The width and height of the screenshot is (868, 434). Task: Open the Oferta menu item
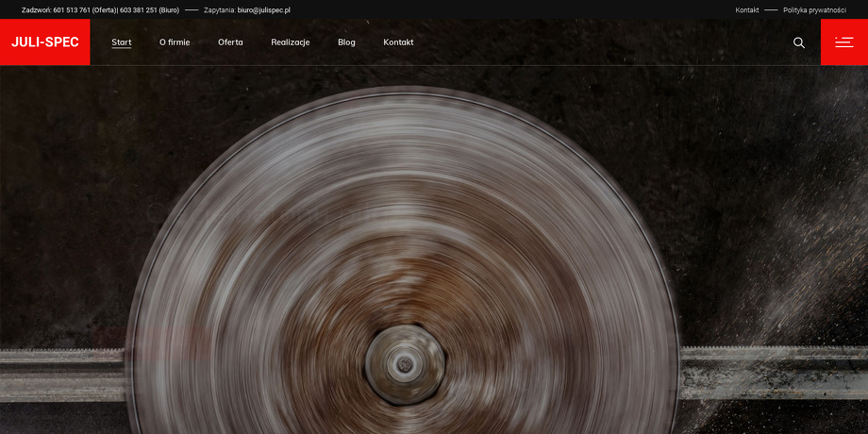point(230,42)
